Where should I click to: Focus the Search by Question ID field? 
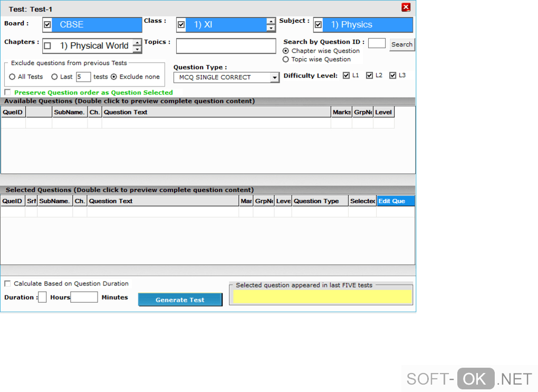coord(377,43)
